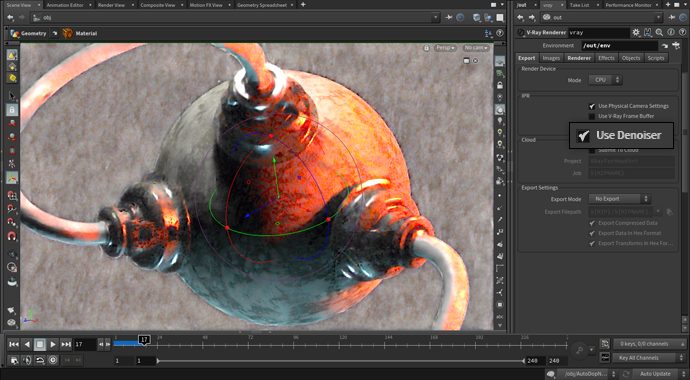This screenshot has height=380, width=690.
Task: Open the Geometry Spreadsheet tab
Action: pos(262,5)
